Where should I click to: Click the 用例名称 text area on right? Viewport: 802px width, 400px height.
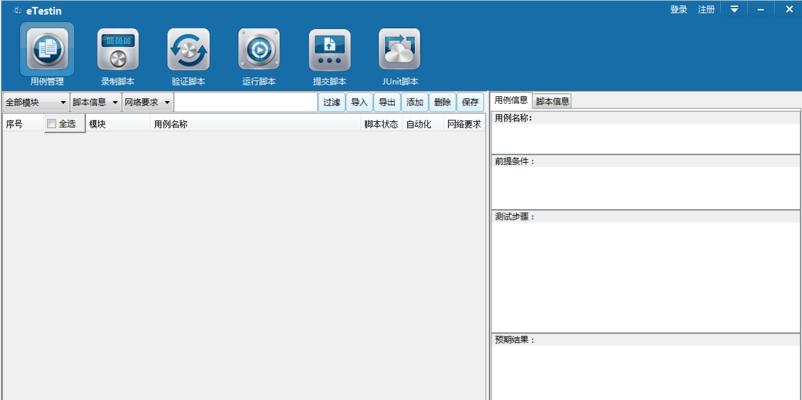pyautogui.click(x=645, y=138)
